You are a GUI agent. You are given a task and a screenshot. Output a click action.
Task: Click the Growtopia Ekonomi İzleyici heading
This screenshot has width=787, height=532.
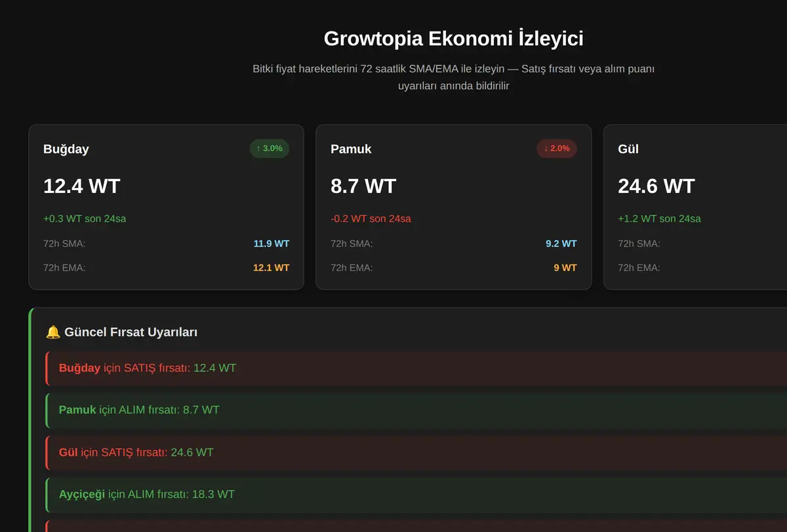(453, 38)
